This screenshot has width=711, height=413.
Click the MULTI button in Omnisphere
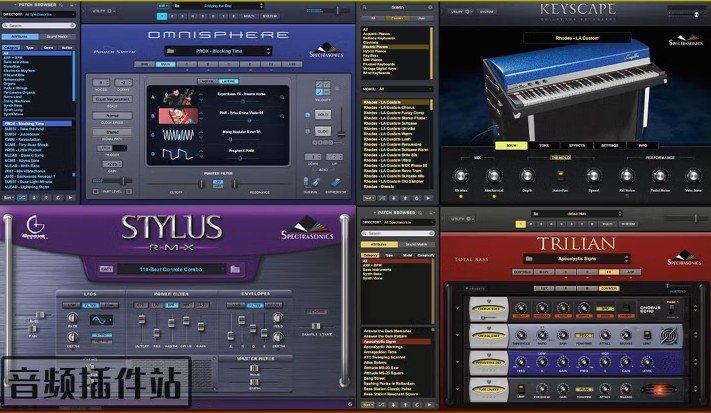tap(249, 16)
